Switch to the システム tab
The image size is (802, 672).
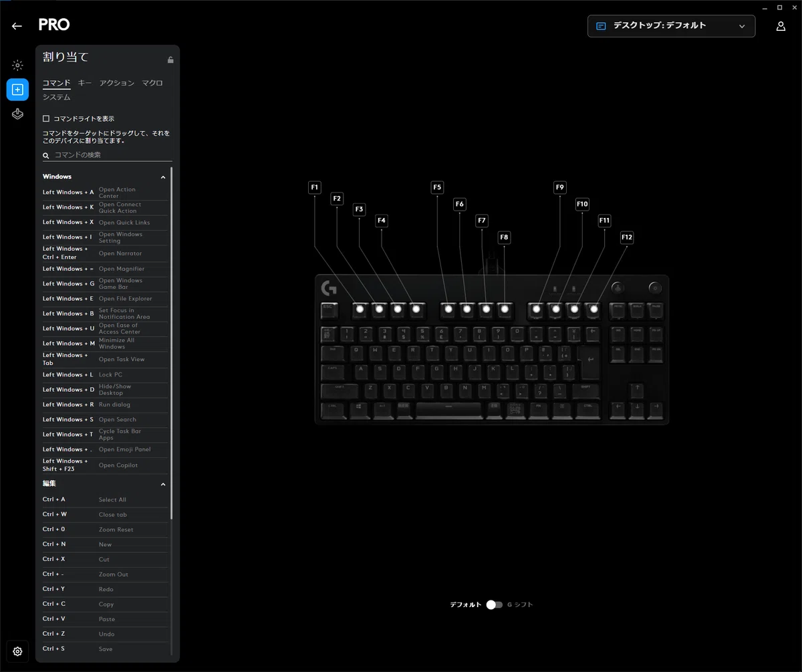(57, 97)
